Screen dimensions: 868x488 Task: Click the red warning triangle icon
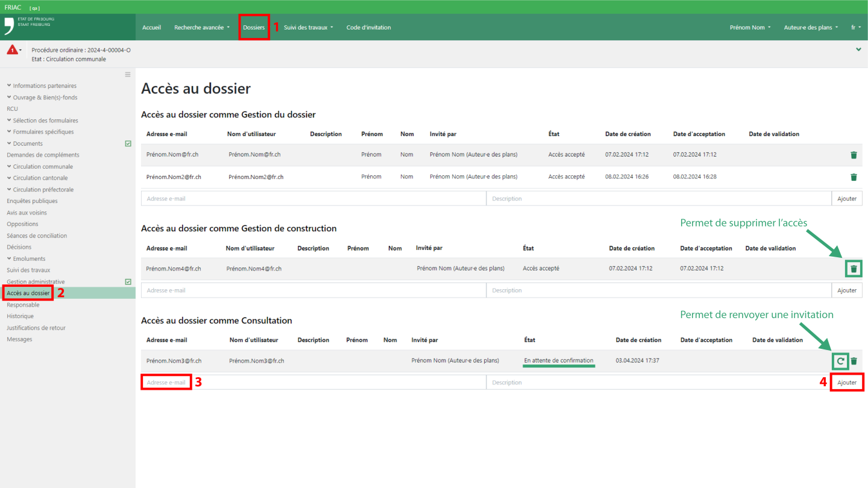coord(12,50)
